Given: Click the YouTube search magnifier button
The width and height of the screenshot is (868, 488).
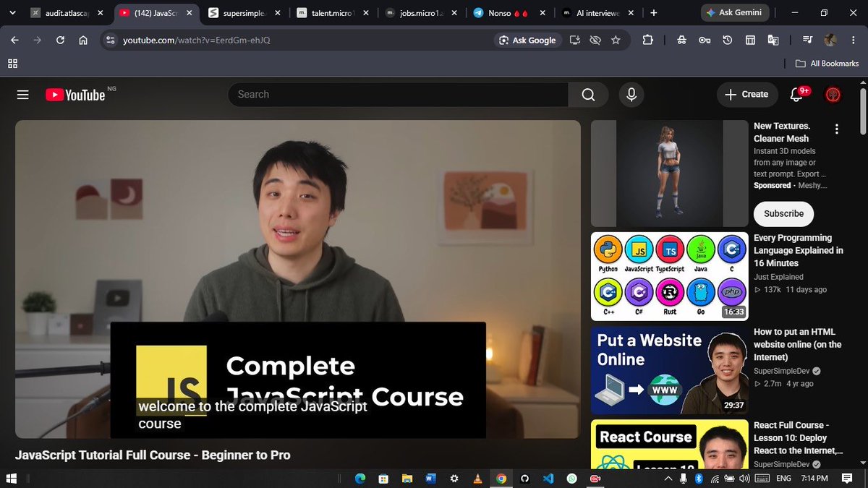Looking at the screenshot, I should point(588,95).
